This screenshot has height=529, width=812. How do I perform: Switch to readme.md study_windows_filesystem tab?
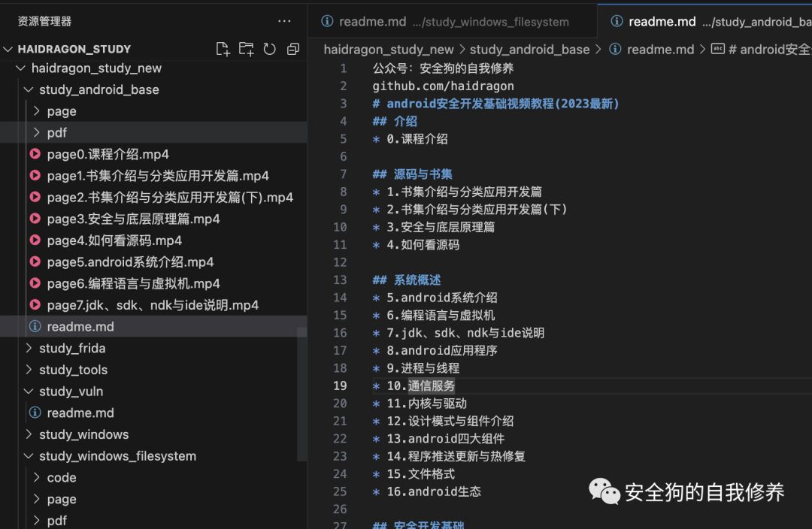pyautogui.click(x=453, y=21)
